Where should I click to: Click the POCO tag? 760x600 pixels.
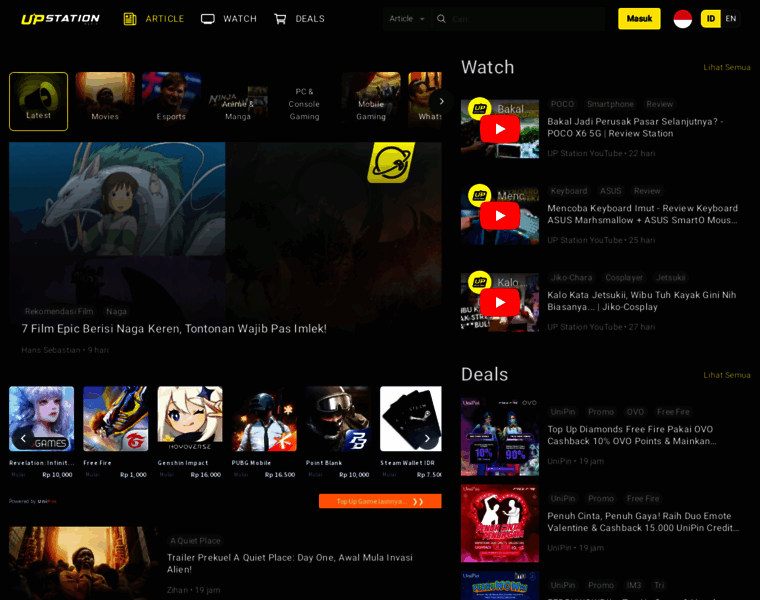pos(562,104)
